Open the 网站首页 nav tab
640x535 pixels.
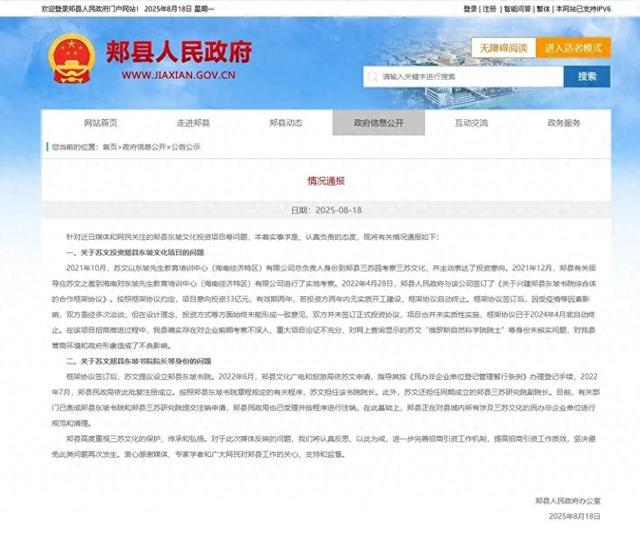click(100, 123)
